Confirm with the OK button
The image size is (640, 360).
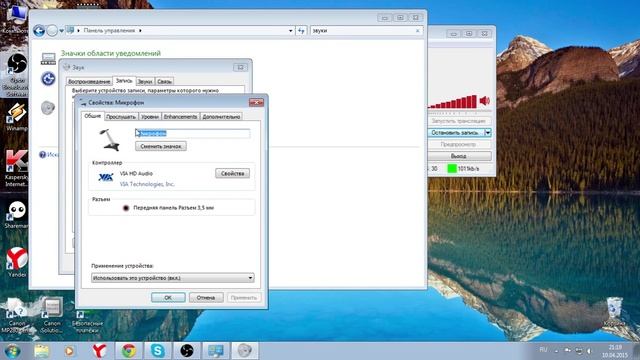coord(168,298)
